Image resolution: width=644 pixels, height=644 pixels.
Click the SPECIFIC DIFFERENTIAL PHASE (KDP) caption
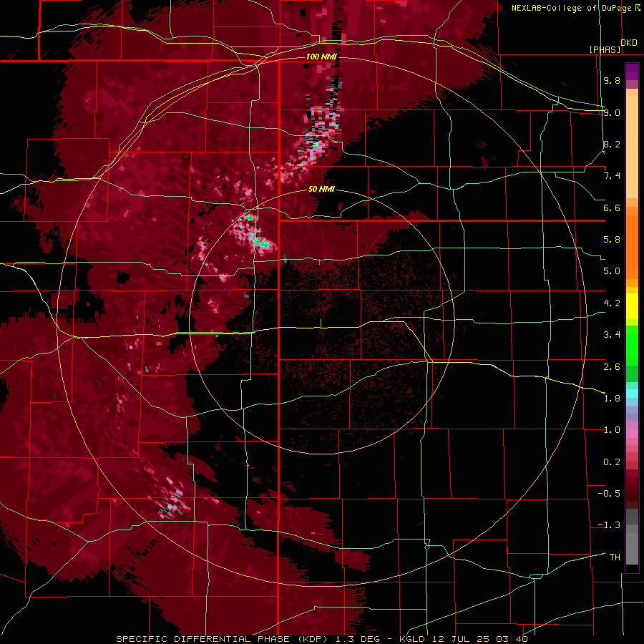pyautogui.click(x=220, y=639)
